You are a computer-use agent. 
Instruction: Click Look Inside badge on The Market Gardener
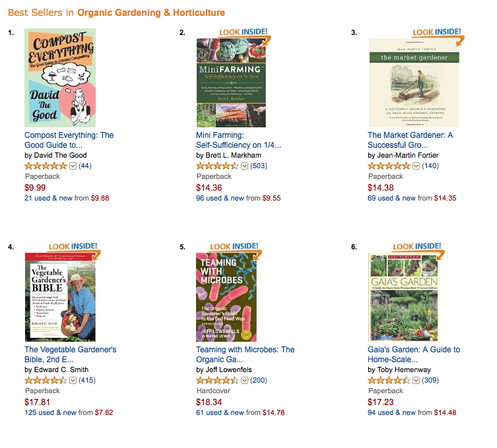click(436, 33)
